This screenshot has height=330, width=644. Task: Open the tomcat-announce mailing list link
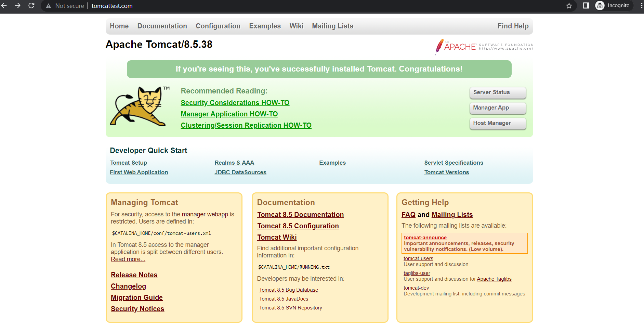tap(425, 238)
